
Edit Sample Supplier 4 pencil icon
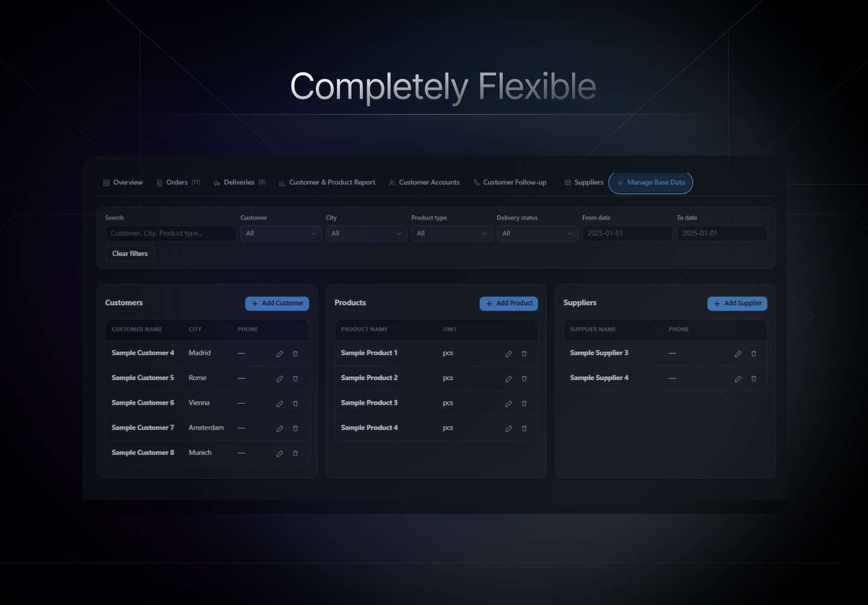[x=738, y=379]
